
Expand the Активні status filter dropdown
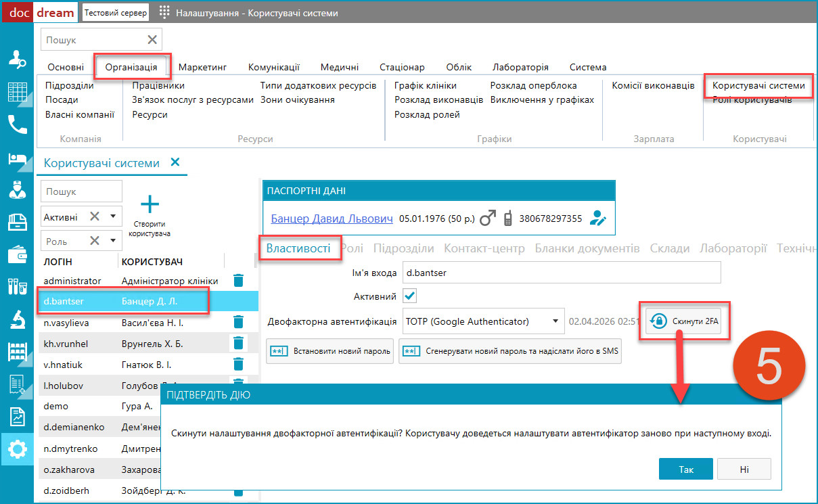112,216
